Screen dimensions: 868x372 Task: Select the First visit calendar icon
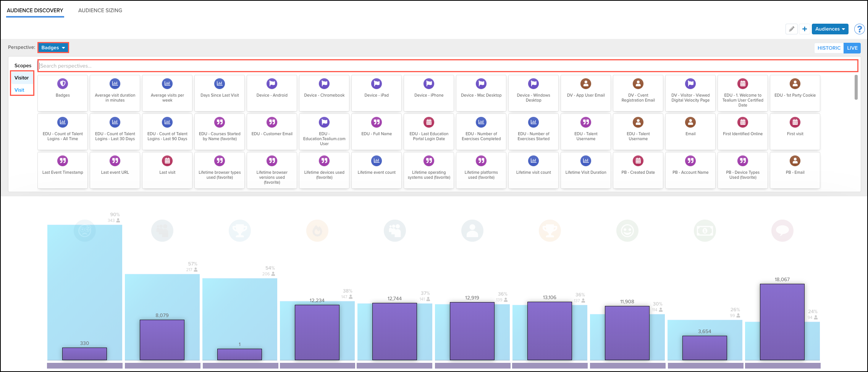[795, 122]
